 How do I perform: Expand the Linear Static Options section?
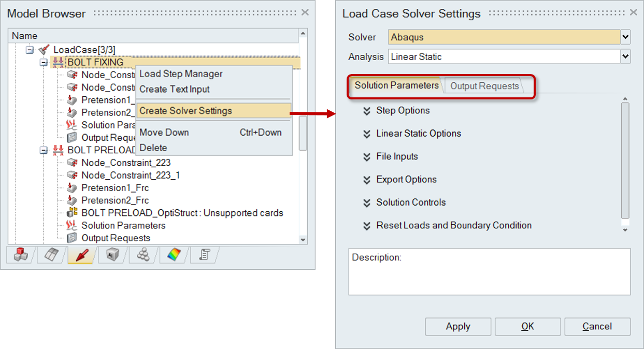click(367, 134)
